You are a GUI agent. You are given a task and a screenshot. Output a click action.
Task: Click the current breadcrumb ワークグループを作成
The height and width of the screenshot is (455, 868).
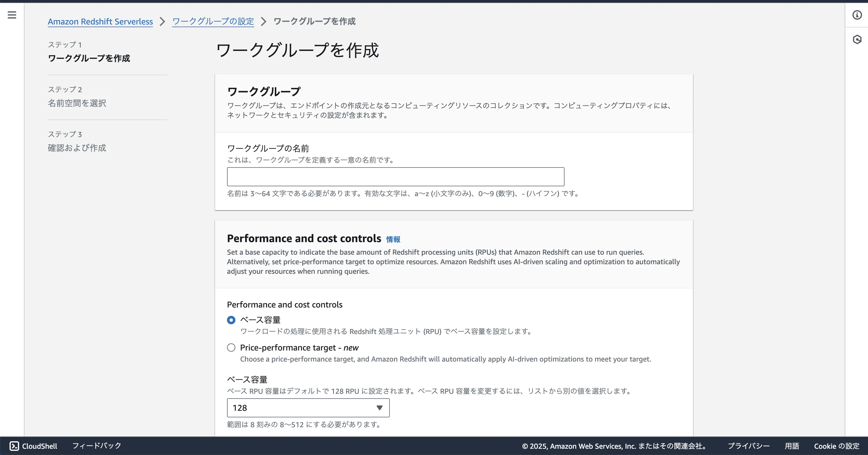coord(315,21)
